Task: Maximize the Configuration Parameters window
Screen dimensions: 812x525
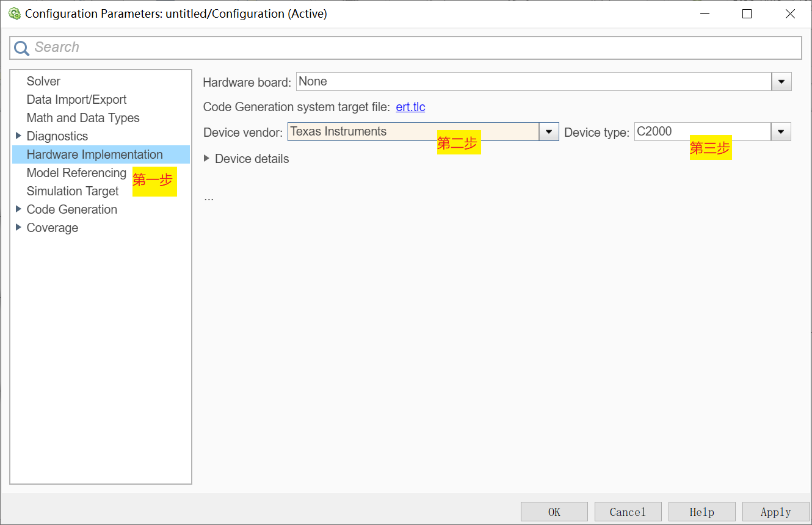Action: coord(747,14)
